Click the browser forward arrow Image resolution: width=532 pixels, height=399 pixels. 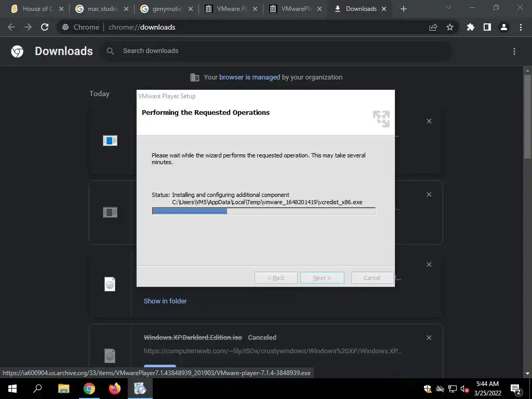(28, 27)
